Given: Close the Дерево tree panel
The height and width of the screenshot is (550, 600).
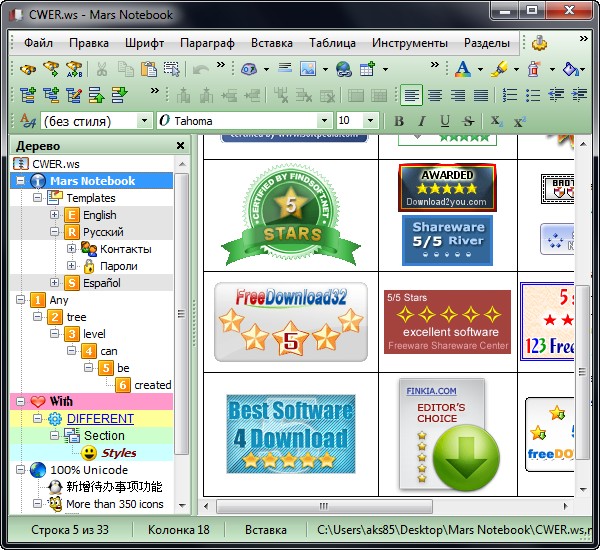Looking at the screenshot, I should point(180,145).
